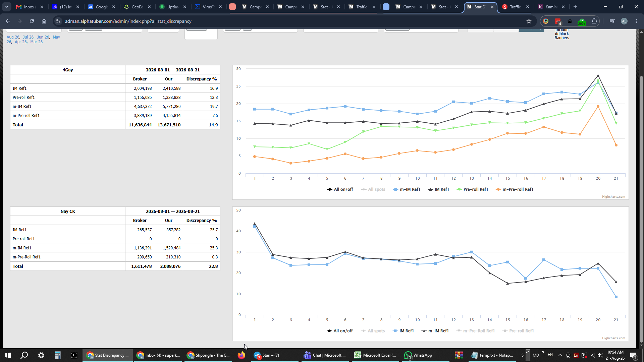Reload the page with browser refresh icon
644x362 pixels.
(x=32, y=21)
